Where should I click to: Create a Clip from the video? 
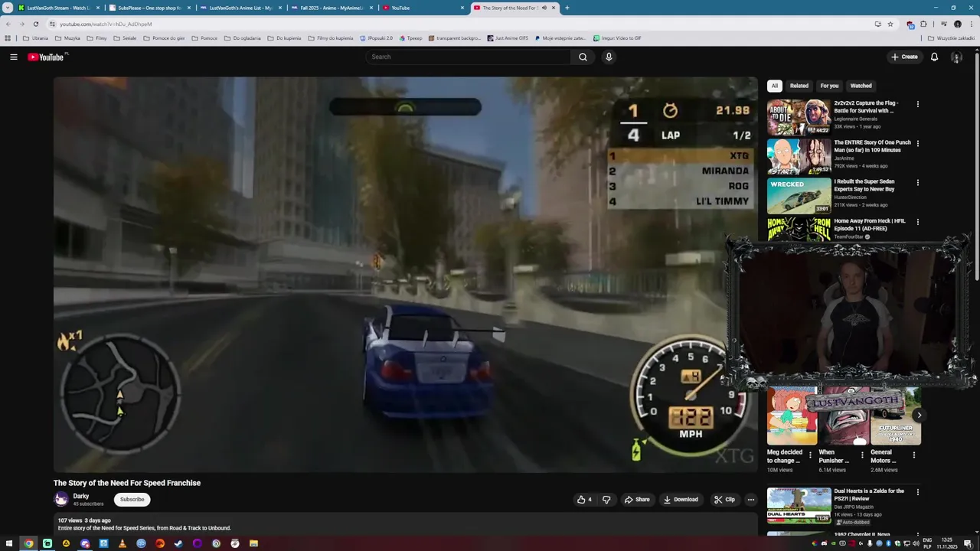(724, 500)
